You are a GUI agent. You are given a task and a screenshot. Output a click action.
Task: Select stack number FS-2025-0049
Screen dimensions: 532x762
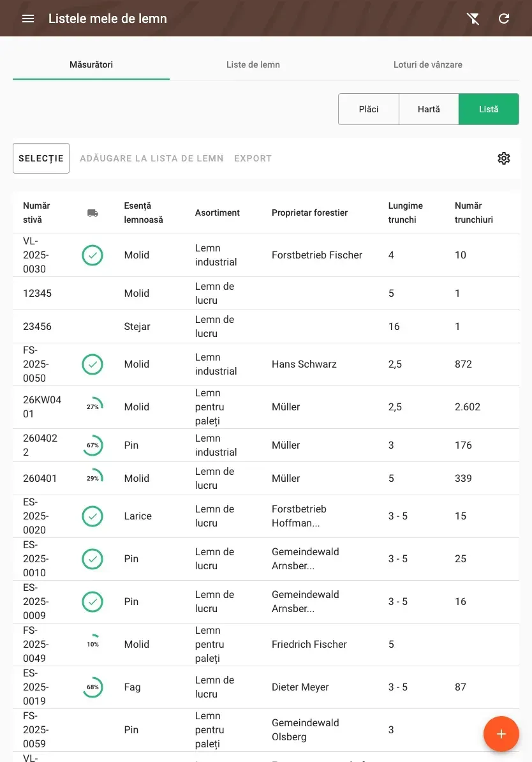(x=36, y=645)
